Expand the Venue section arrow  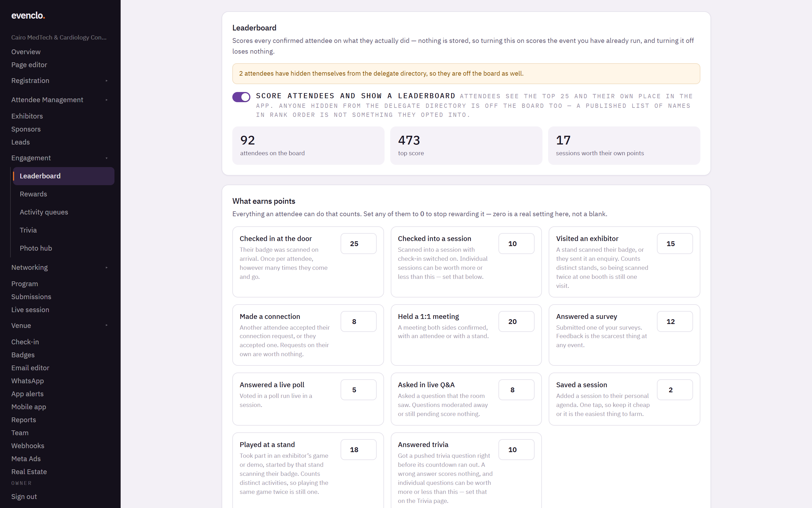pyautogui.click(x=107, y=325)
